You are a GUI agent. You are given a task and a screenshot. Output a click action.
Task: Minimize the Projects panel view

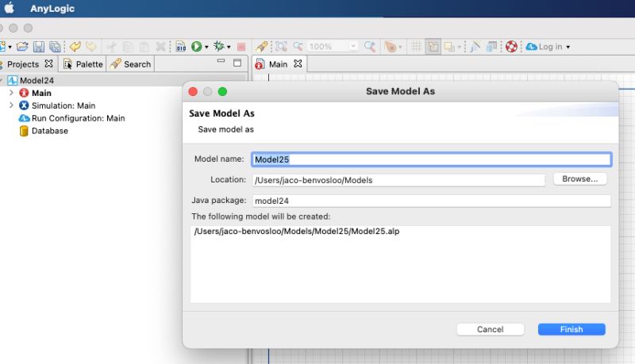pyautogui.click(x=221, y=60)
